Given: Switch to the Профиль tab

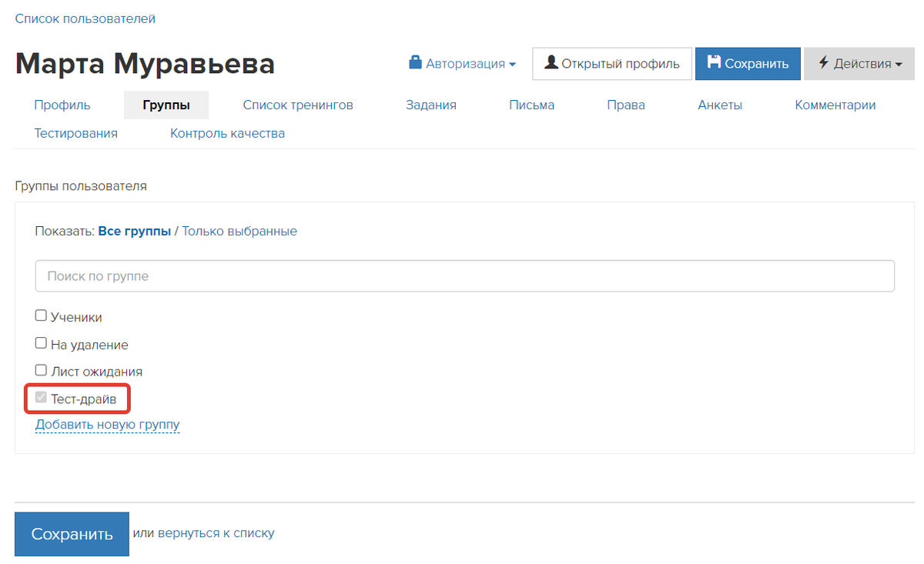Looking at the screenshot, I should tap(62, 105).
